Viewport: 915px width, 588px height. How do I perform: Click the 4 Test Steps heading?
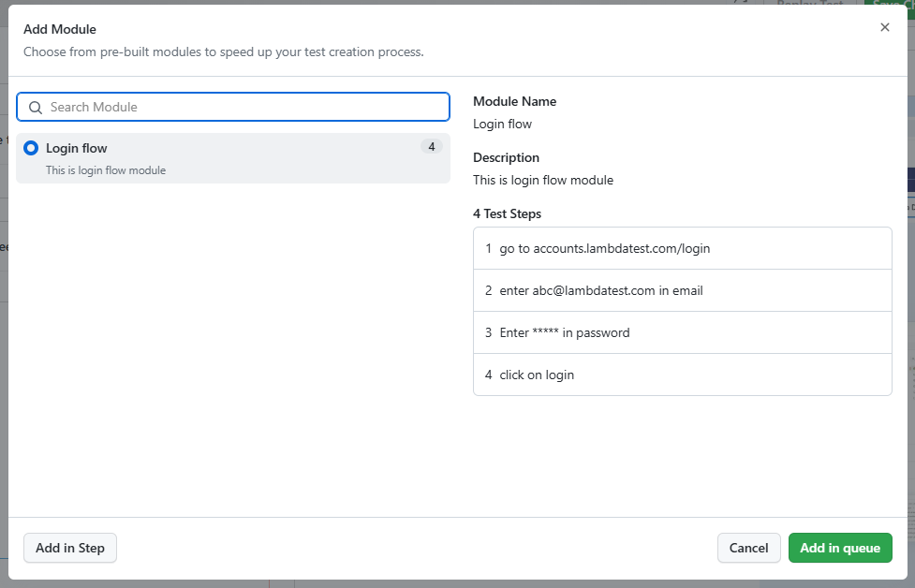[x=507, y=214]
